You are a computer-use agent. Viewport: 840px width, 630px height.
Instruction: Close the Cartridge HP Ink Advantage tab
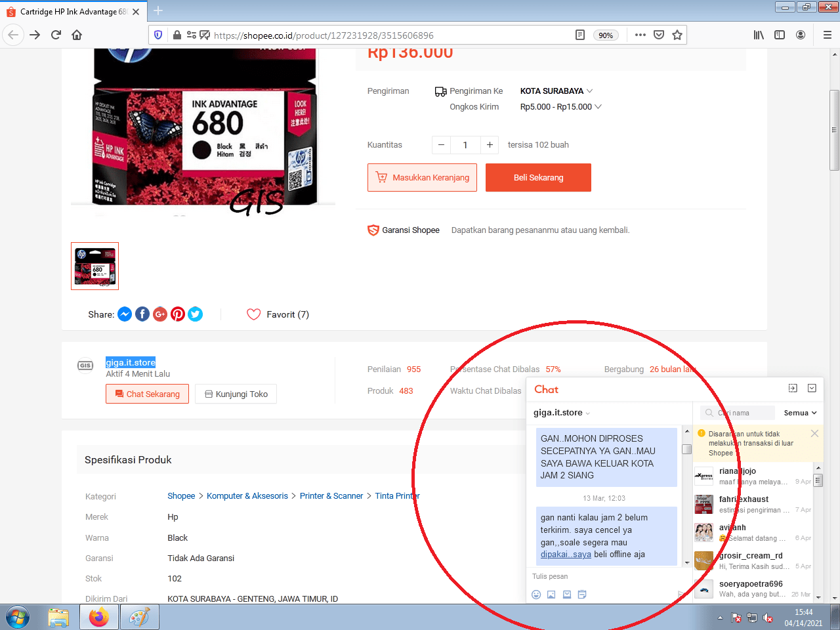coord(136,12)
